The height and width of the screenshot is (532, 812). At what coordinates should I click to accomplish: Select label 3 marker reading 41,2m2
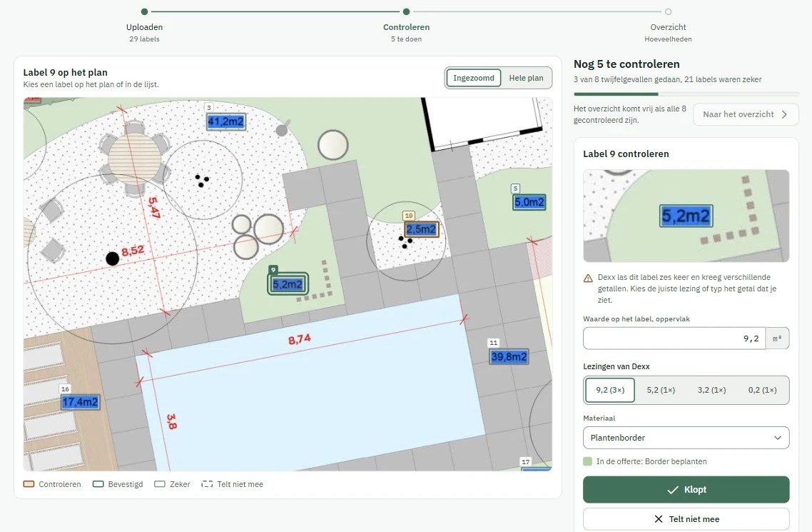225,121
